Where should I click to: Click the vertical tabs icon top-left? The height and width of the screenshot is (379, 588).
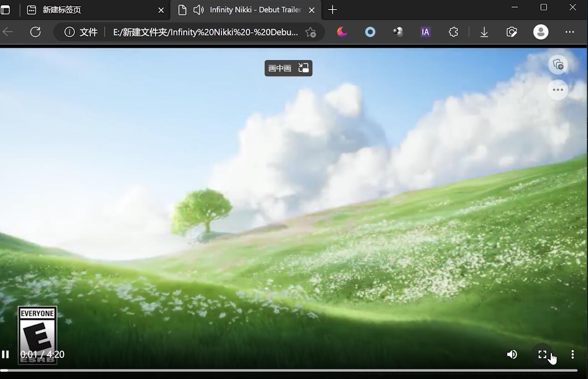click(6, 10)
